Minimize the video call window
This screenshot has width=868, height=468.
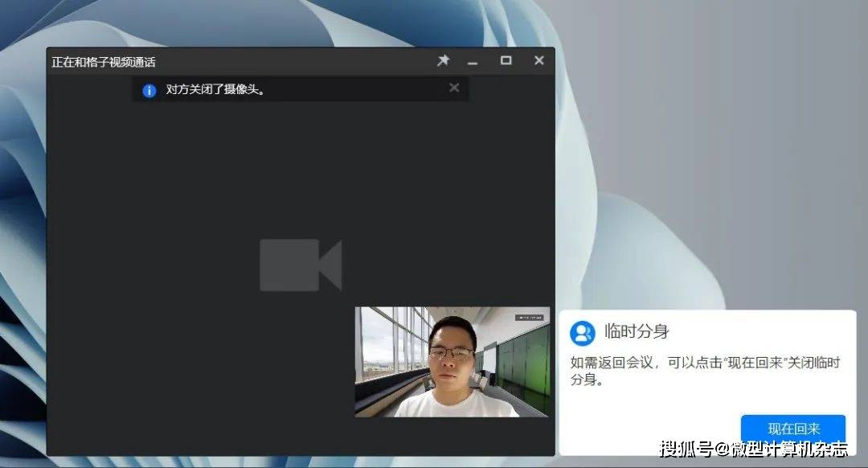(473, 63)
